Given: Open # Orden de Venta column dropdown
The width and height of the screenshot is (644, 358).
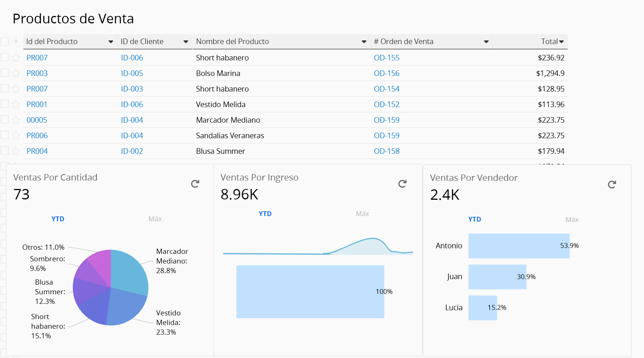Looking at the screenshot, I should pyautogui.click(x=486, y=42).
